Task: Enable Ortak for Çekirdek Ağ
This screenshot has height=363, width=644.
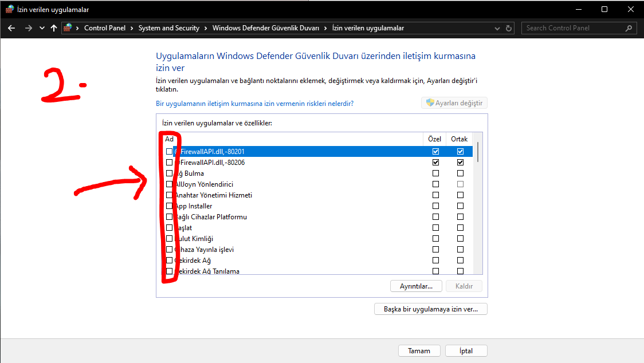Action: (x=461, y=261)
